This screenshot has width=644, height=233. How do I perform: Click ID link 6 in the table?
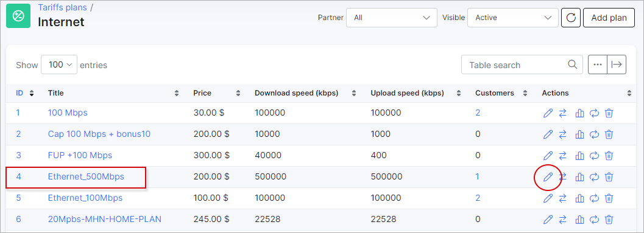tap(18, 220)
